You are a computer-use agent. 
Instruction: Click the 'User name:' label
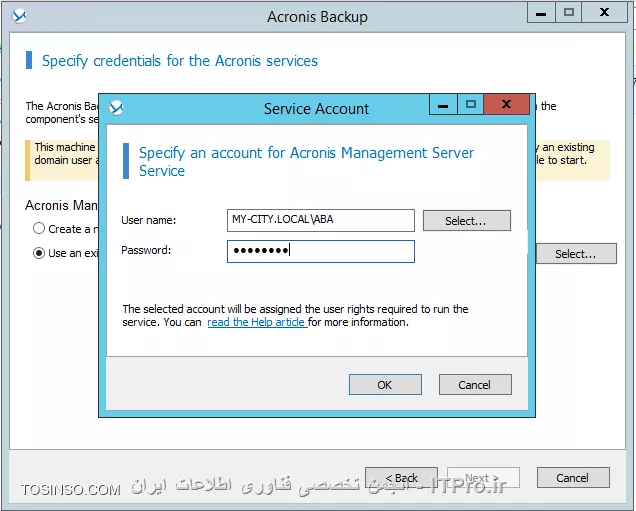pos(148,220)
